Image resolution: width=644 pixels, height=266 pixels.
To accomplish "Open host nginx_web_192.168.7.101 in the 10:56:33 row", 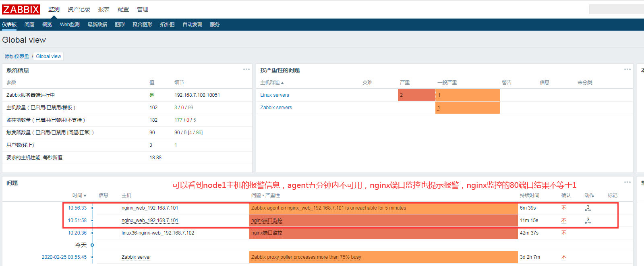I will coord(150,208).
